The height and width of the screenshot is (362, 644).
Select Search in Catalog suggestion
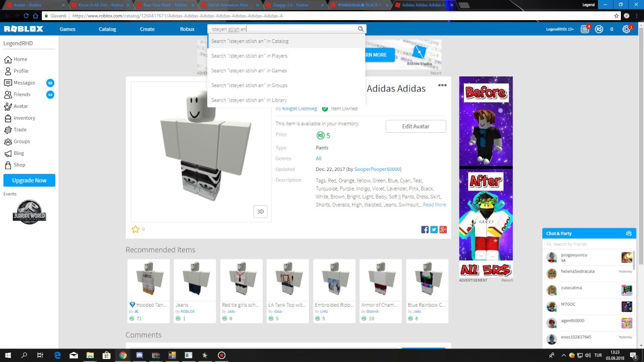pyautogui.click(x=286, y=41)
